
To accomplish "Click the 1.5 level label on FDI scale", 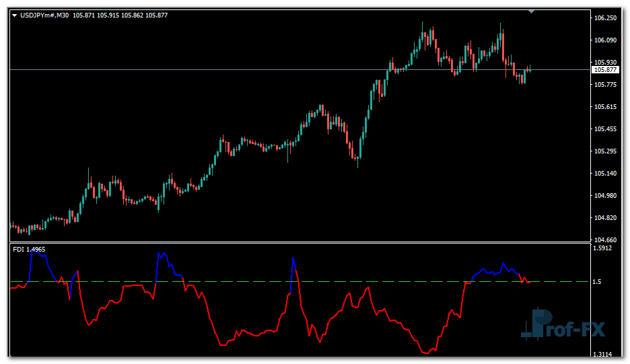I will (x=597, y=282).
